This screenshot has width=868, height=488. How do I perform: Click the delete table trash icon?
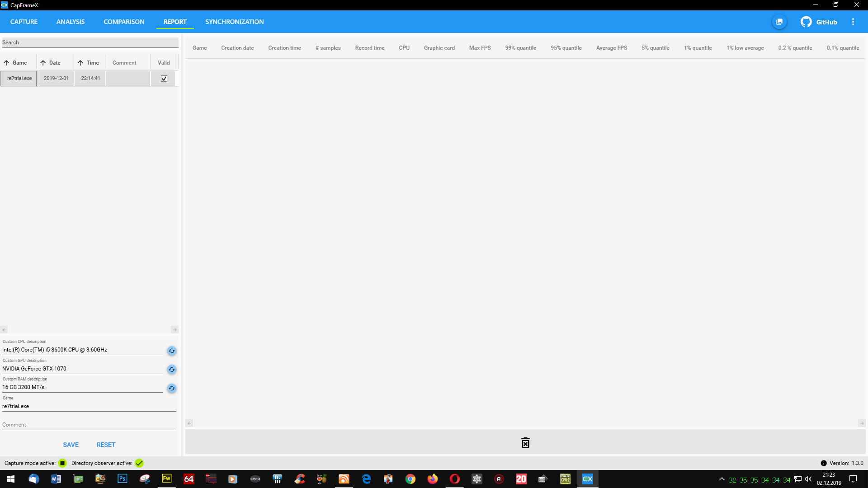[525, 443]
